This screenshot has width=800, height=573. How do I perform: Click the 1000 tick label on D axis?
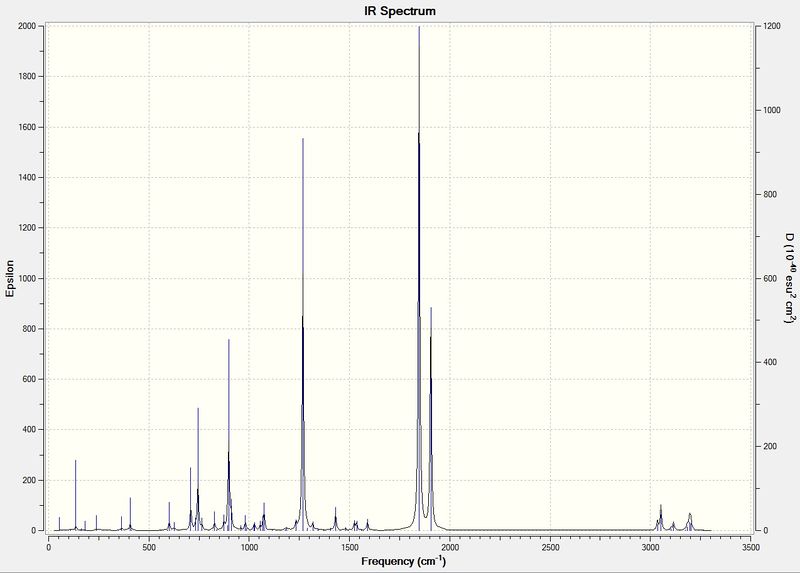tap(771, 110)
